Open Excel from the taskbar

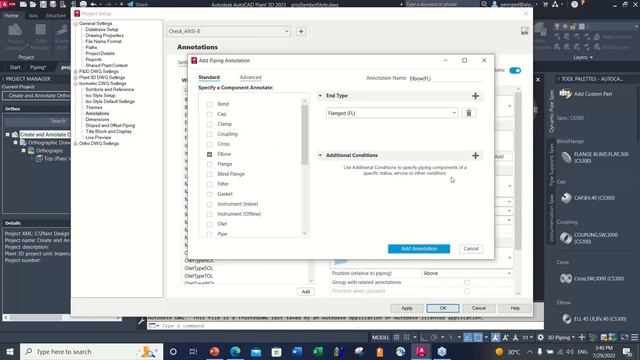point(318,351)
